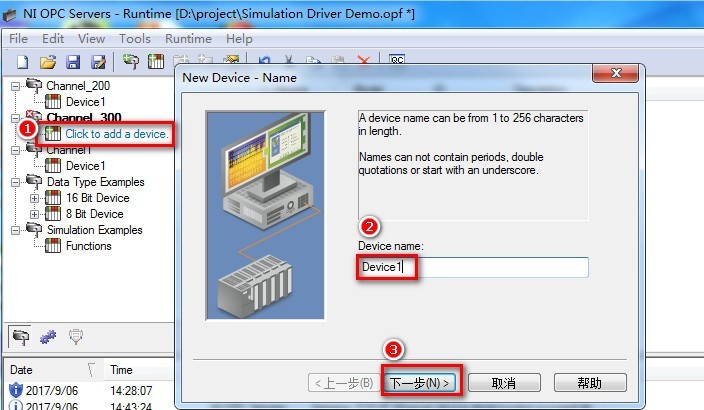Click the Save As toolbar icon
704x410 pixels.
coord(98,62)
